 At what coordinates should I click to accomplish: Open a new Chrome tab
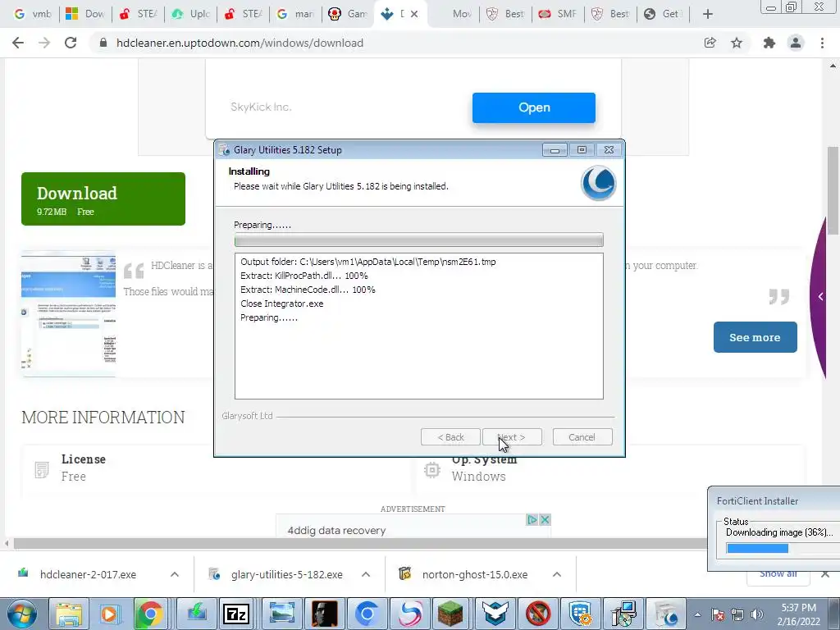click(x=708, y=14)
